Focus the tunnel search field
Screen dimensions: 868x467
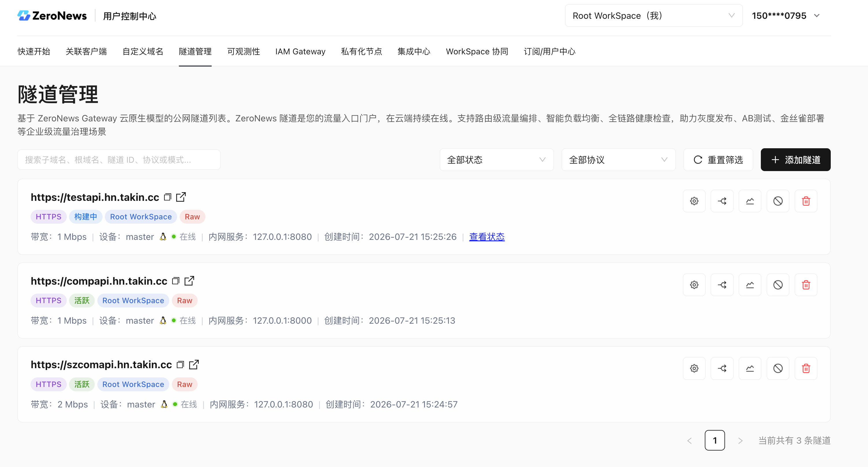tap(119, 160)
